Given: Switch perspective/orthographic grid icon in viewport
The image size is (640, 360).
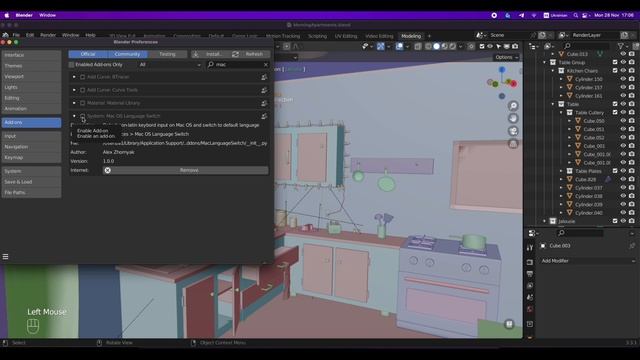Looking at the screenshot, I should (513, 144).
